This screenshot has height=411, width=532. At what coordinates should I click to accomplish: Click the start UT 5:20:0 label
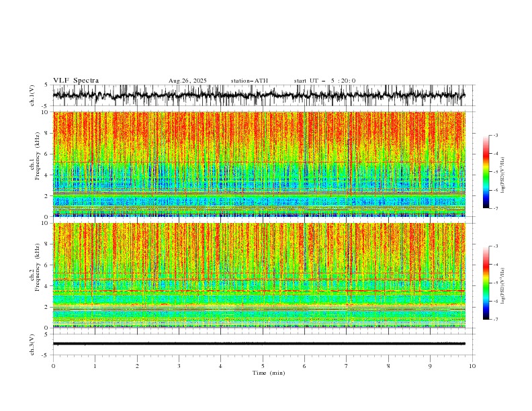(324, 81)
